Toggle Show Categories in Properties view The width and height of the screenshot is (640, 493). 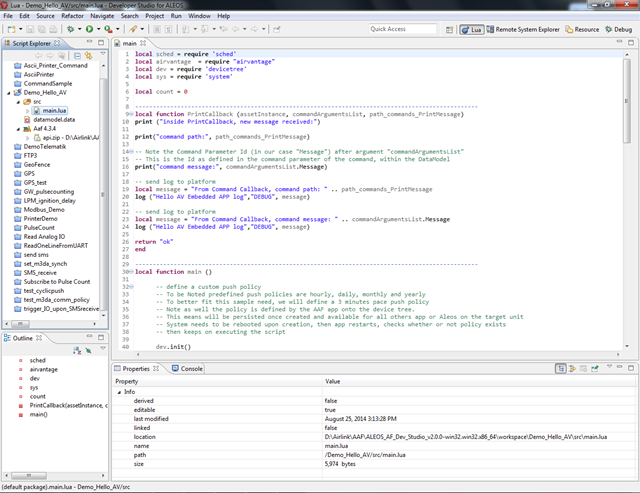coord(561,369)
